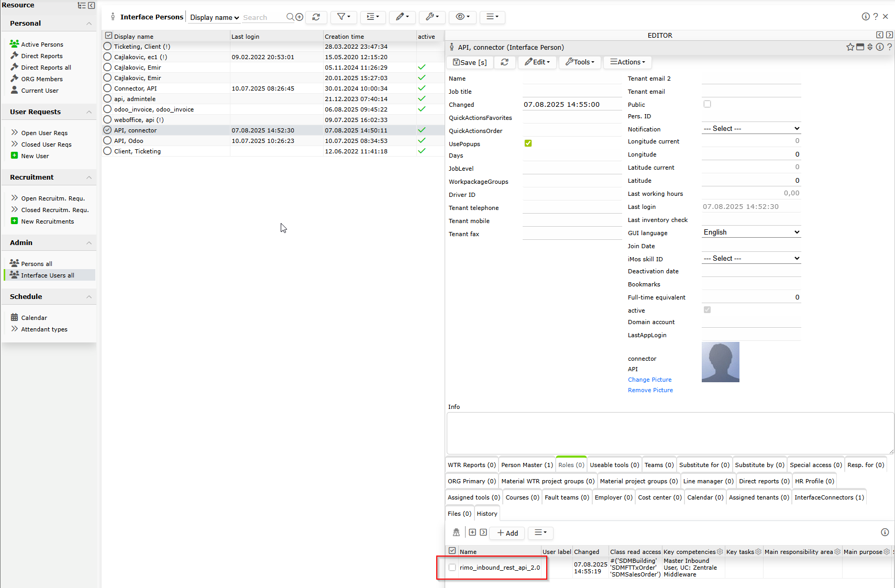This screenshot has height=588, width=895.
Task: Click the editor layout window icon
Action: pos(860,47)
